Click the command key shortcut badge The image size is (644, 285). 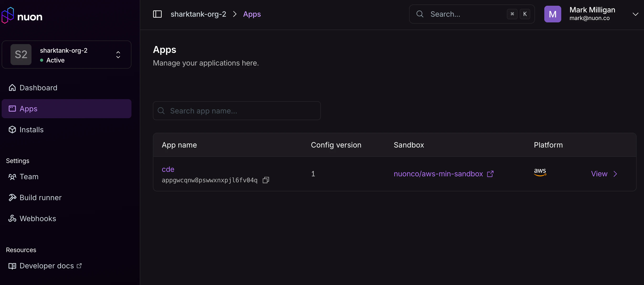point(512,14)
